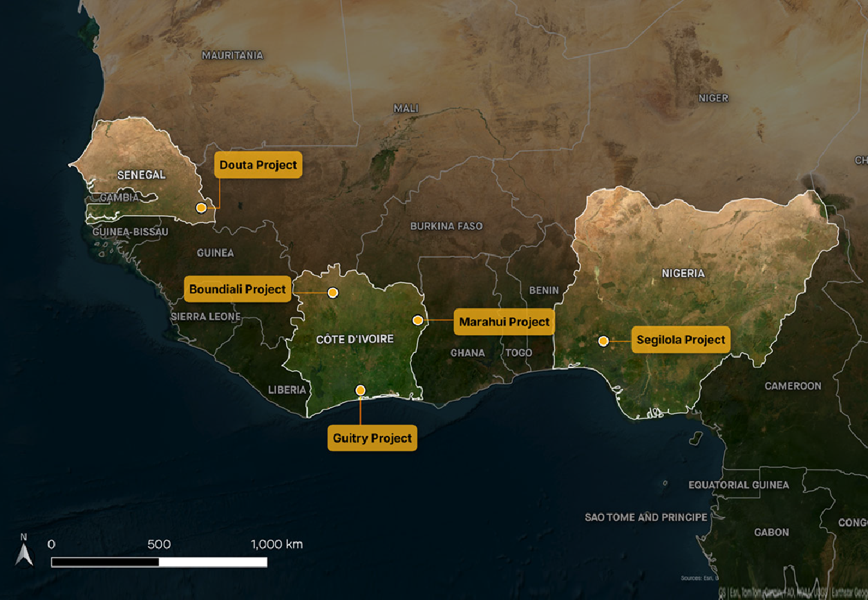The width and height of the screenshot is (868, 600).
Task: Click the Boundiali Project label box
Action: [237, 290]
